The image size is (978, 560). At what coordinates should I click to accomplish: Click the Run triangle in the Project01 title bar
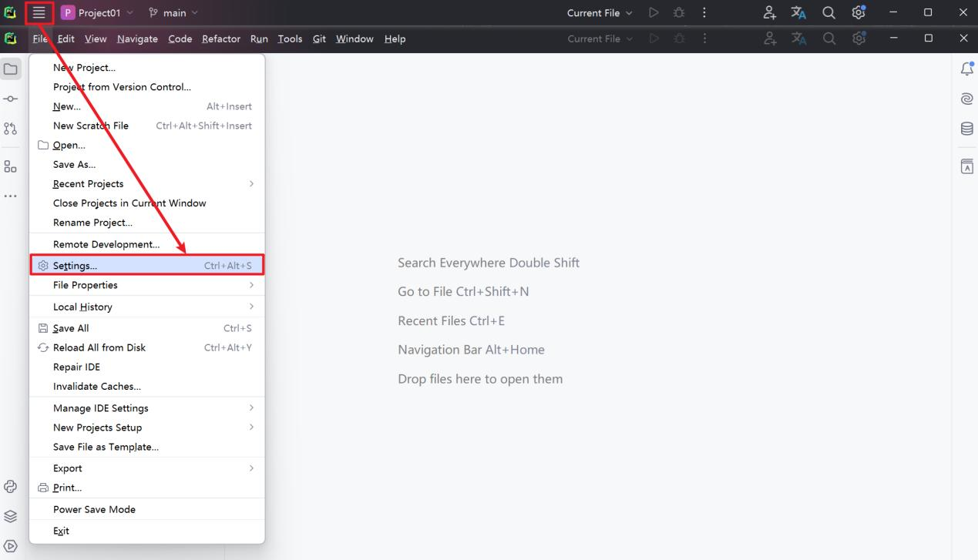[654, 12]
